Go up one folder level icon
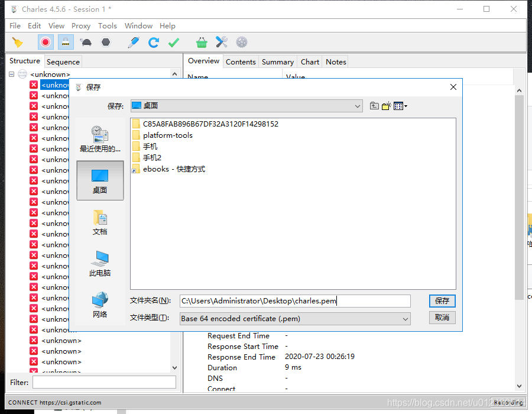Screen dimensions: 532x414 [374, 106]
